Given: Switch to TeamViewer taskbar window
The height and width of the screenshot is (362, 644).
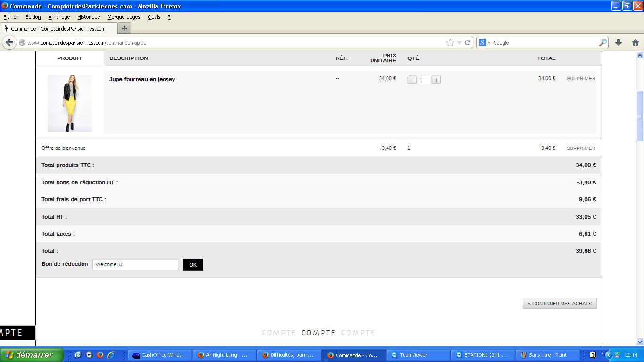Looking at the screenshot, I should point(419,355).
